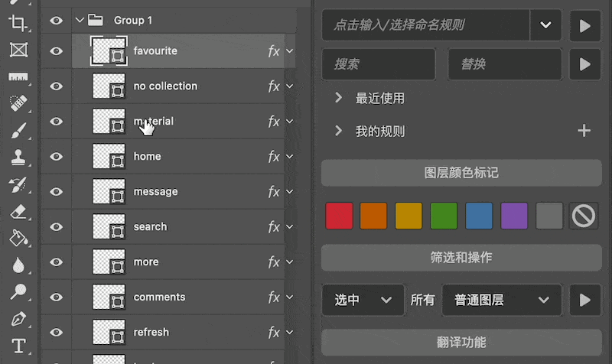Choose the green layer color swatch
This screenshot has width=612, height=364.
click(444, 216)
